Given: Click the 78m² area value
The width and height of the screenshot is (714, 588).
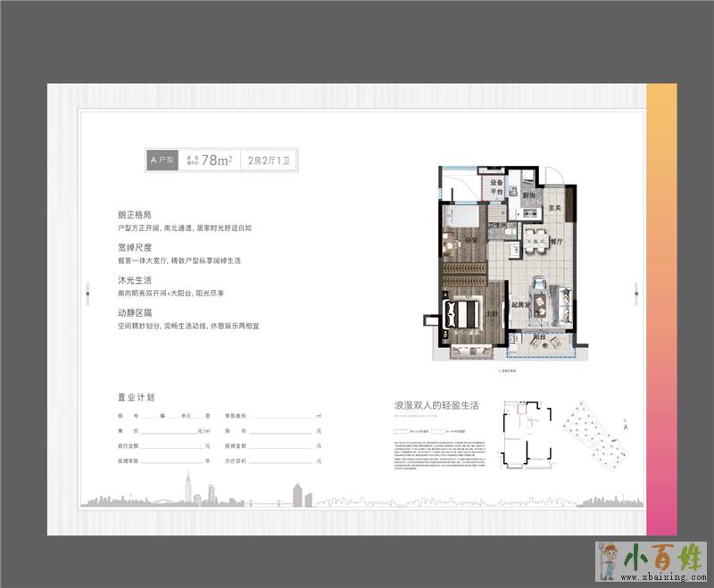Looking at the screenshot, I should [x=217, y=161].
